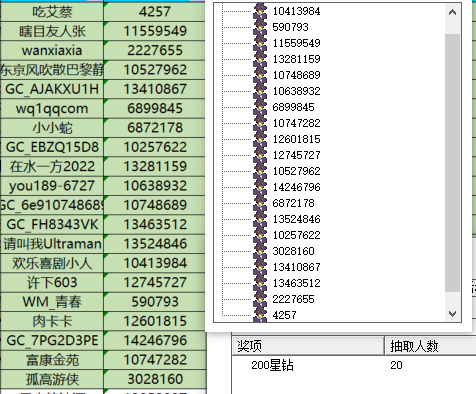Select list entry 11559549 in winner tree
The image size is (476, 394).
(296, 43)
